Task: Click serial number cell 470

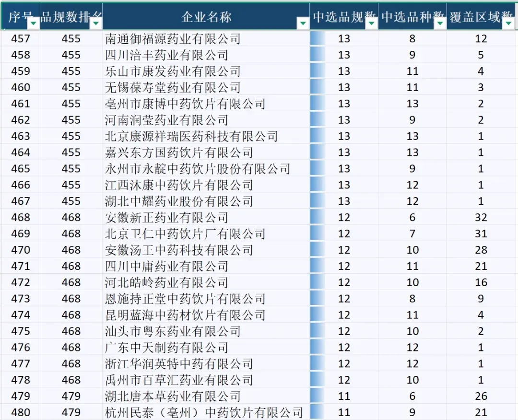Action: point(21,250)
